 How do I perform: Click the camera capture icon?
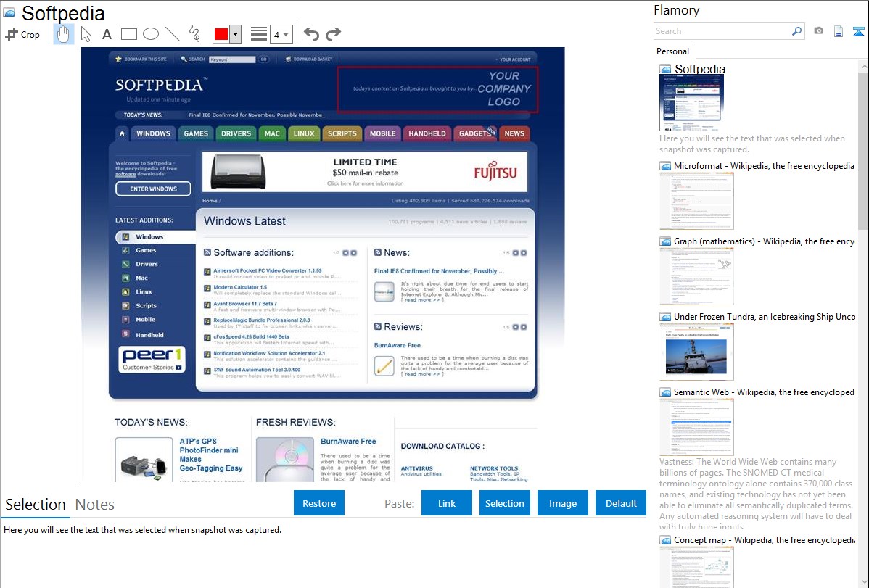coord(818,31)
